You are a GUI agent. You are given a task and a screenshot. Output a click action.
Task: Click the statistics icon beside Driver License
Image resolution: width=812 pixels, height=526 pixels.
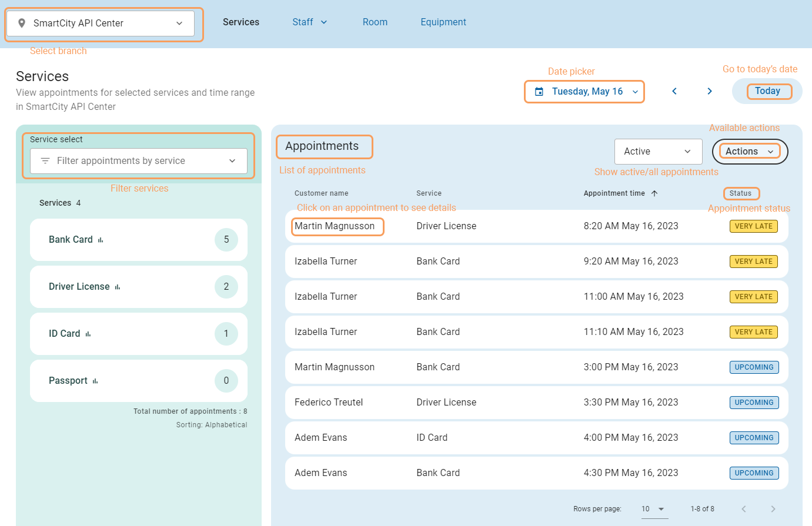[x=118, y=287]
